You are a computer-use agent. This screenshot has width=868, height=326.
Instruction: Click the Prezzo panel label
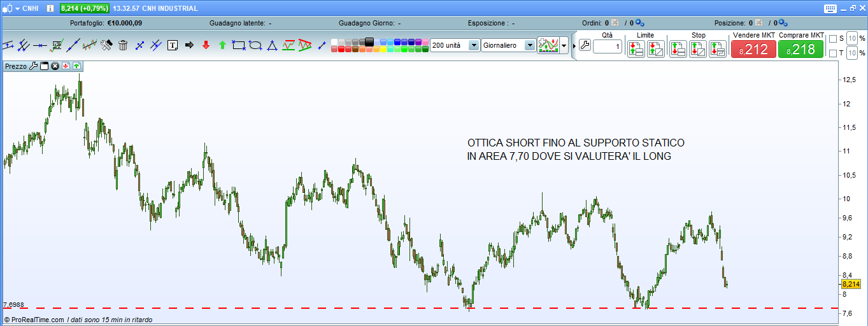(15, 66)
